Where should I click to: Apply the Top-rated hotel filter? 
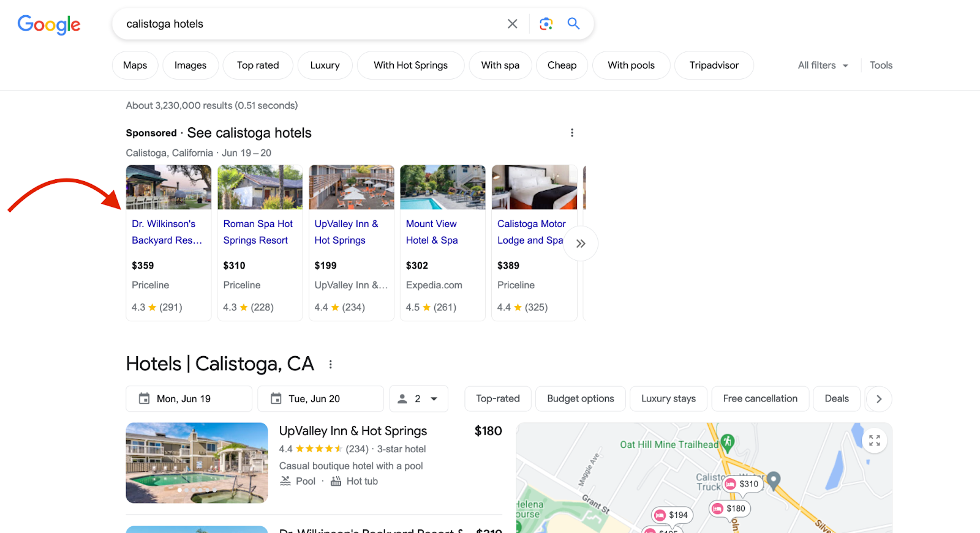[497, 399]
